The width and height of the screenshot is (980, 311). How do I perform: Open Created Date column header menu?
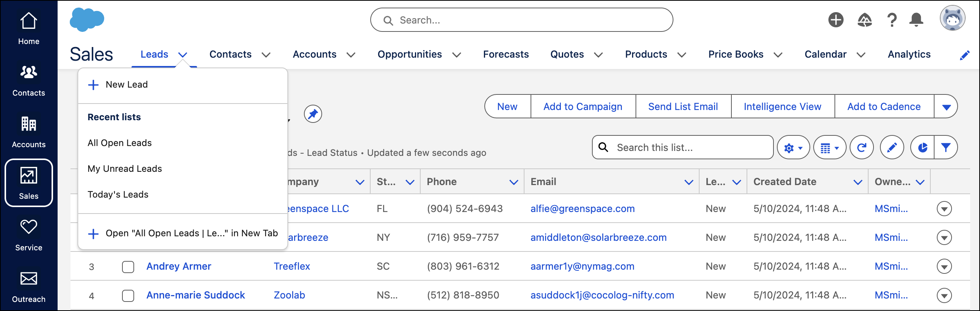coord(858,182)
